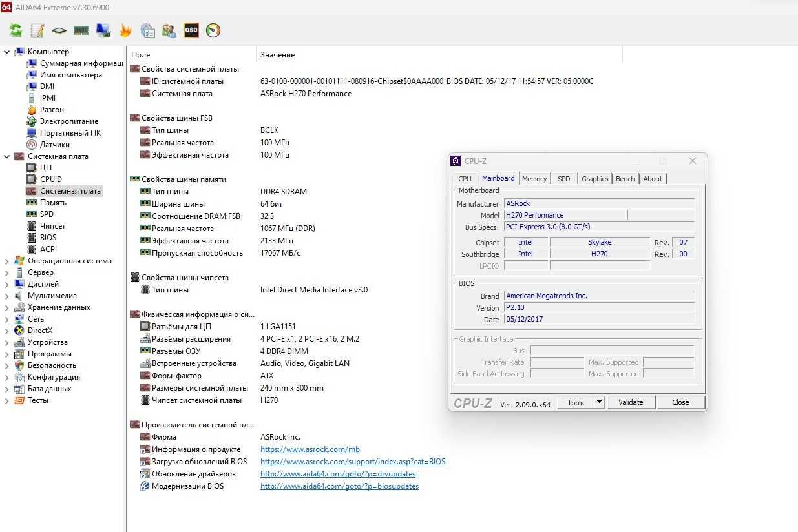Expand the Дисплей node arrow
Image resolution: width=798 pixels, height=532 pixels.
[x=6, y=284]
